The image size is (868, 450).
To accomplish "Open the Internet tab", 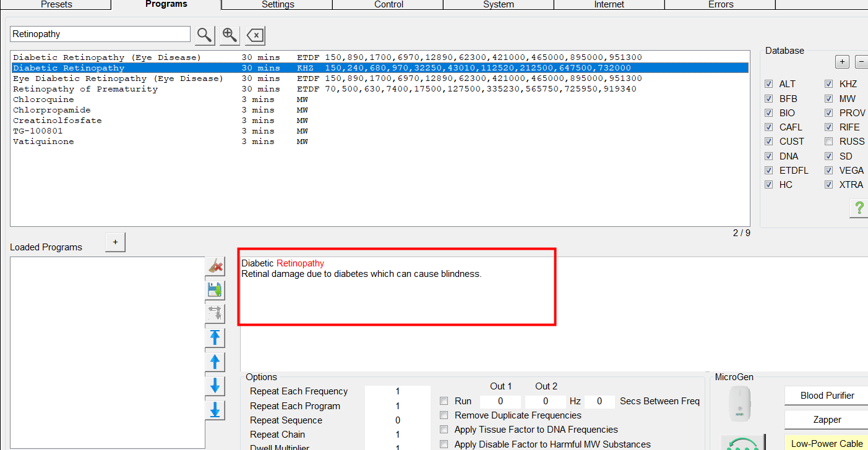I will 609,4.
